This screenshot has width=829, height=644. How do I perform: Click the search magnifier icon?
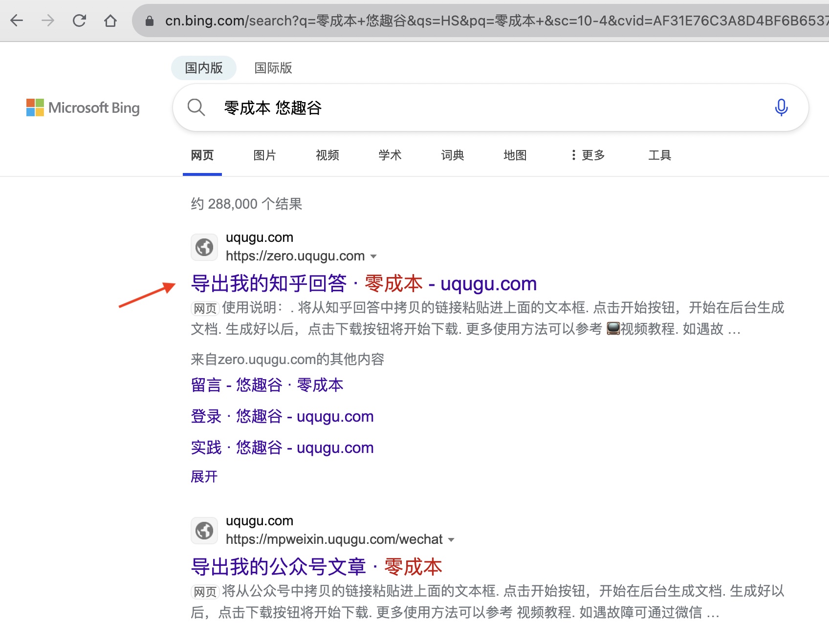coord(196,107)
